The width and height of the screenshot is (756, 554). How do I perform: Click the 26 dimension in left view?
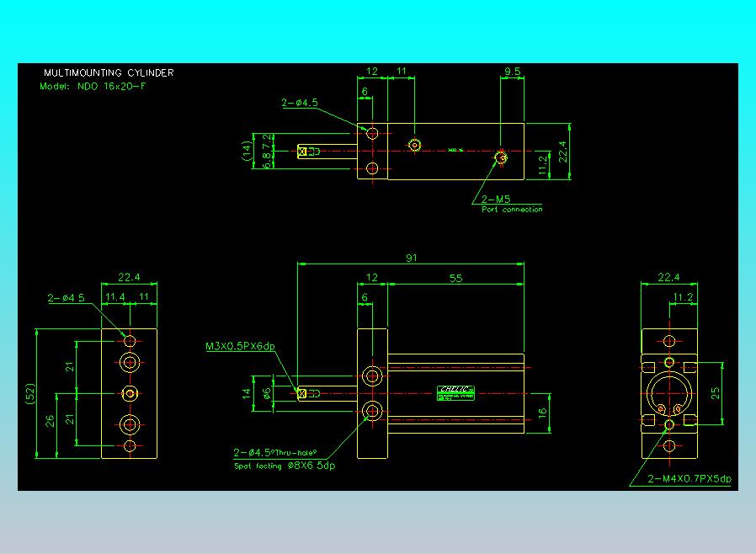(x=50, y=422)
